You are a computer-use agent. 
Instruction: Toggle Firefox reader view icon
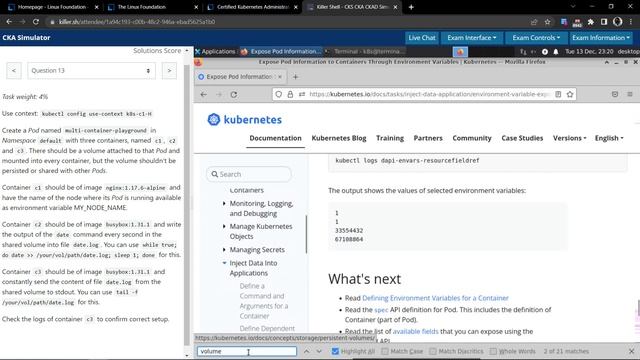click(x=558, y=94)
